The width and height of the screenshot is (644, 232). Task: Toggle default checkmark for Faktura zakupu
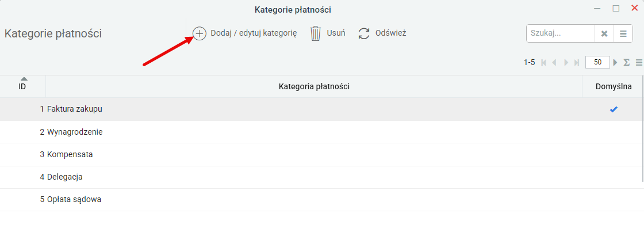614,109
